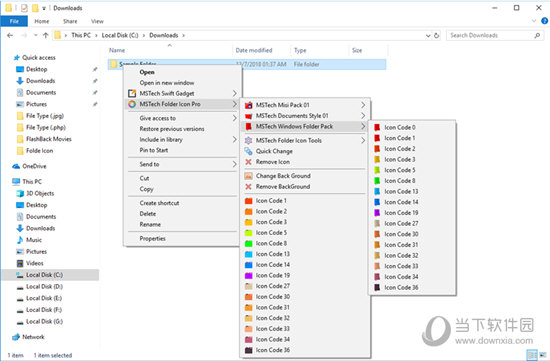Select FlashBack Movies in Quick access
The width and height of the screenshot is (550, 361).
click(x=48, y=139)
